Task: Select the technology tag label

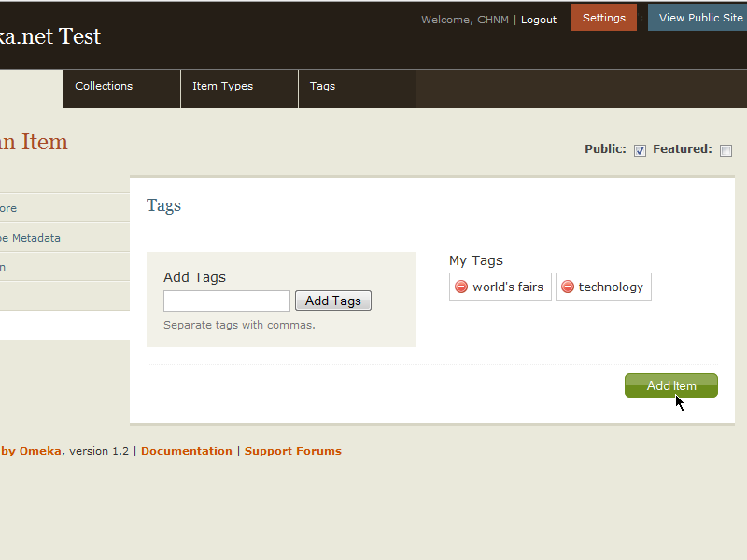Action: [611, 287]
